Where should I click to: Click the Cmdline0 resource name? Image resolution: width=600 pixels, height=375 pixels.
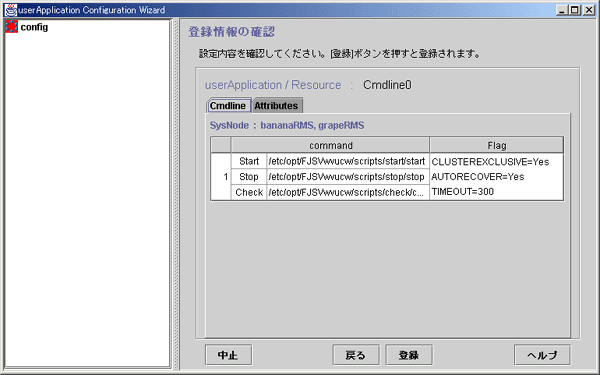point(387,85)
